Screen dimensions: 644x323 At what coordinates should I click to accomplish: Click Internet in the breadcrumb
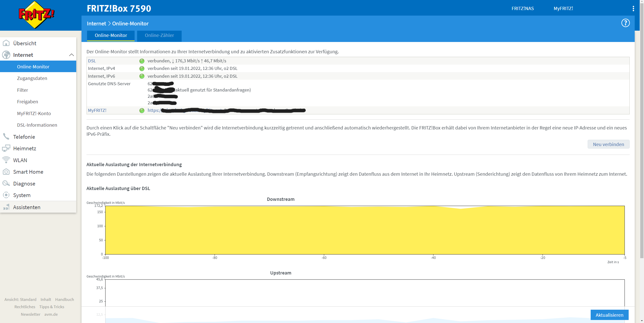(96, 23)
